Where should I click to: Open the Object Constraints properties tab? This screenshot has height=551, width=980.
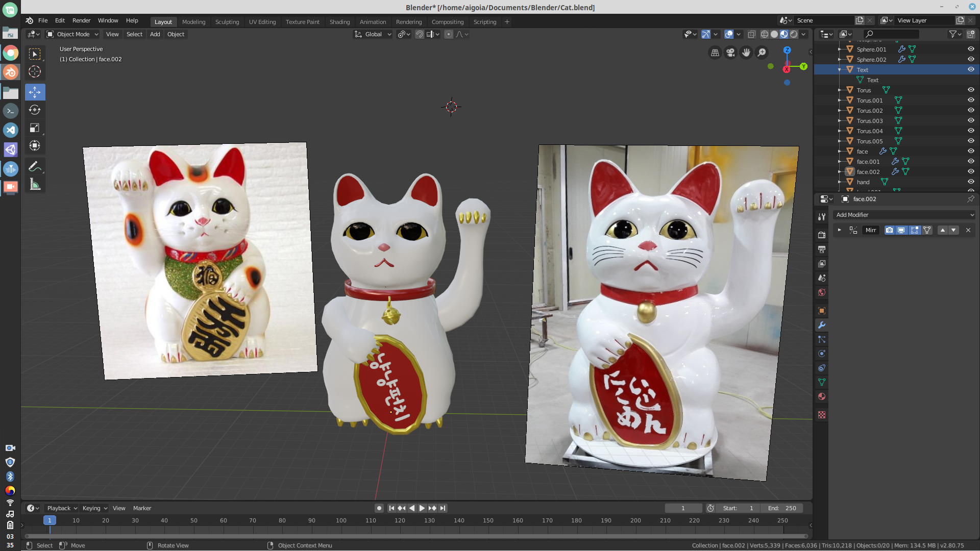pos(822,368)
